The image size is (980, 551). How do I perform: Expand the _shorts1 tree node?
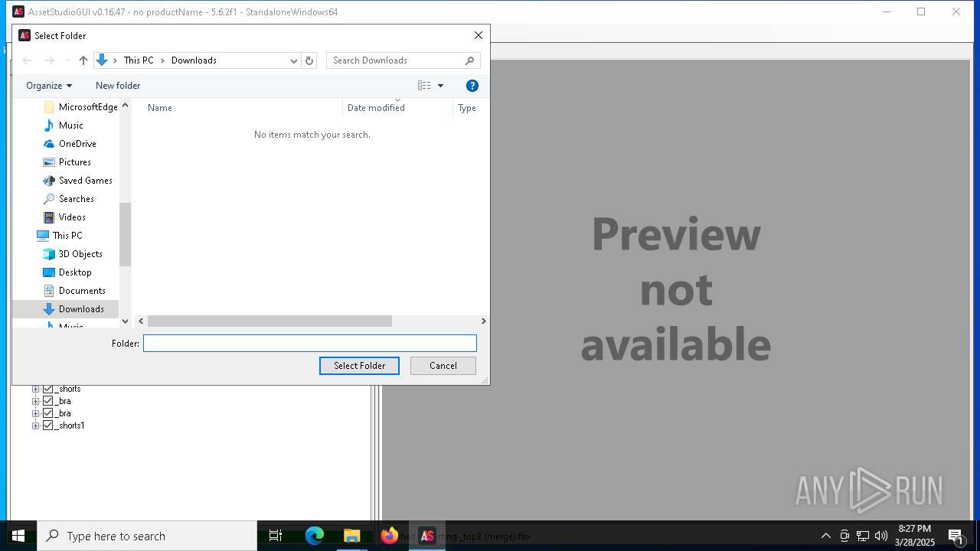tap(35, 425)
